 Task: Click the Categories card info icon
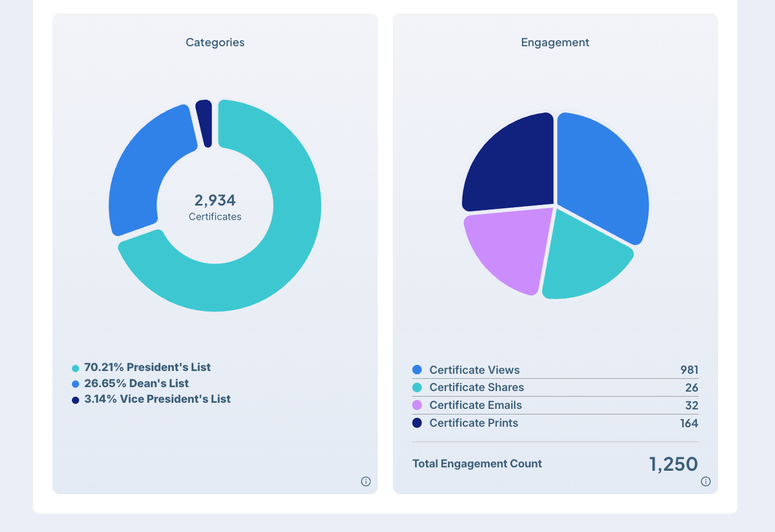pyautogui.click(x=365, y=481)
